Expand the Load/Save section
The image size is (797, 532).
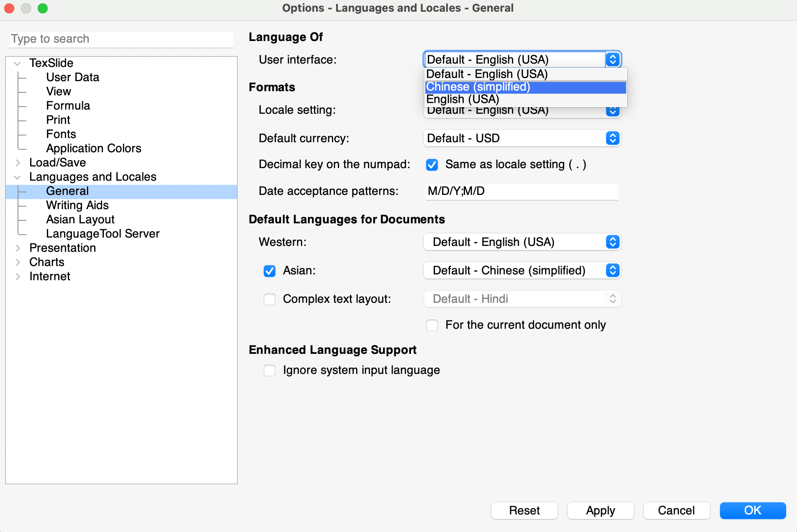(x=17, y=163)
